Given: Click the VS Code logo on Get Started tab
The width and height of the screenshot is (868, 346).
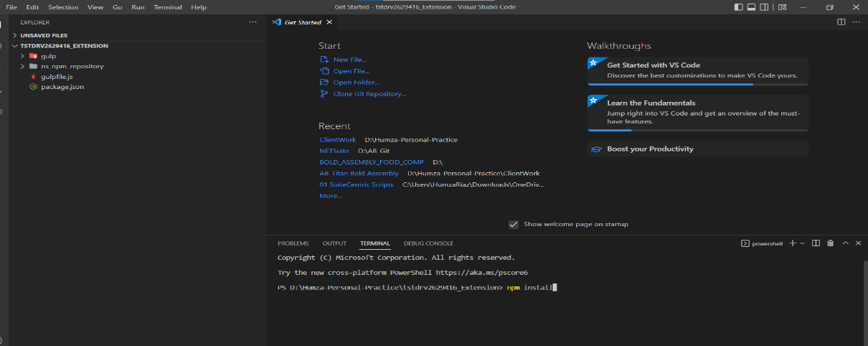Looking at the screenshot, I should pyautogui.click(x=276, y=22).
